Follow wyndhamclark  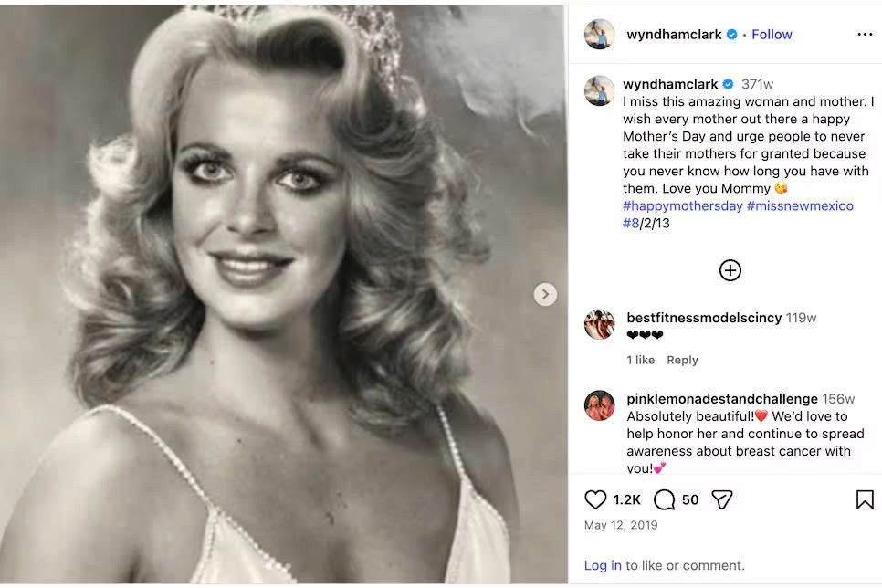(772, 35)
